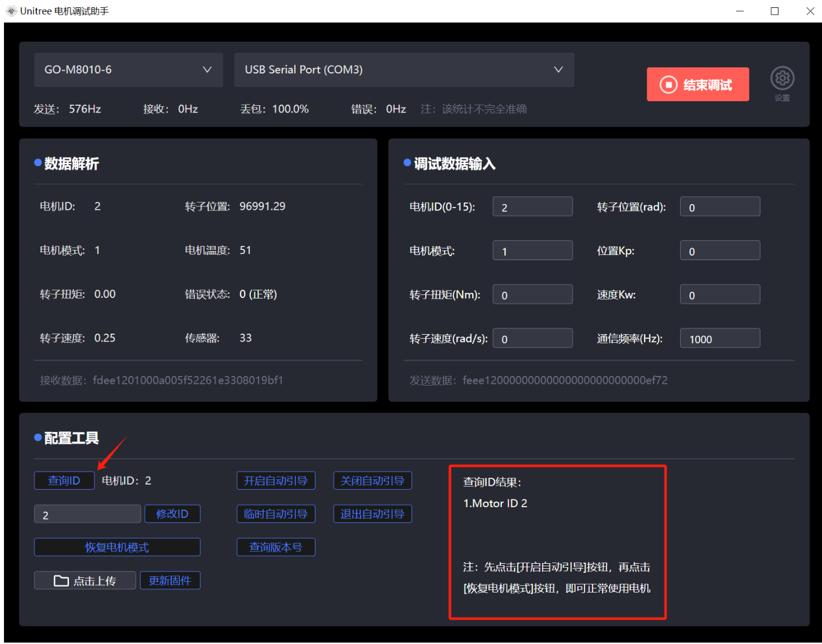
Task: Click the 恢复电机模式 restore motor mode button
Action: pyautogui.click(x=117, y=547)
